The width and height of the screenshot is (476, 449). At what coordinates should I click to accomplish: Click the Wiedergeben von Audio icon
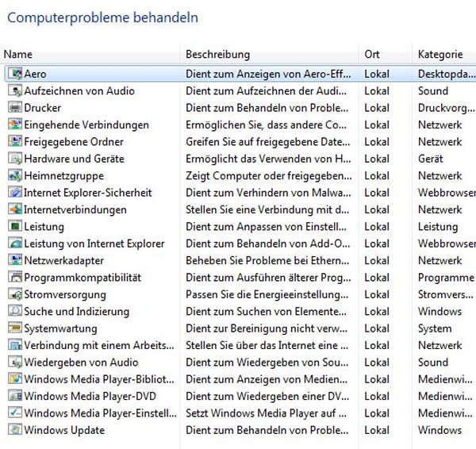pyautogui.click(x=15, y=363)
